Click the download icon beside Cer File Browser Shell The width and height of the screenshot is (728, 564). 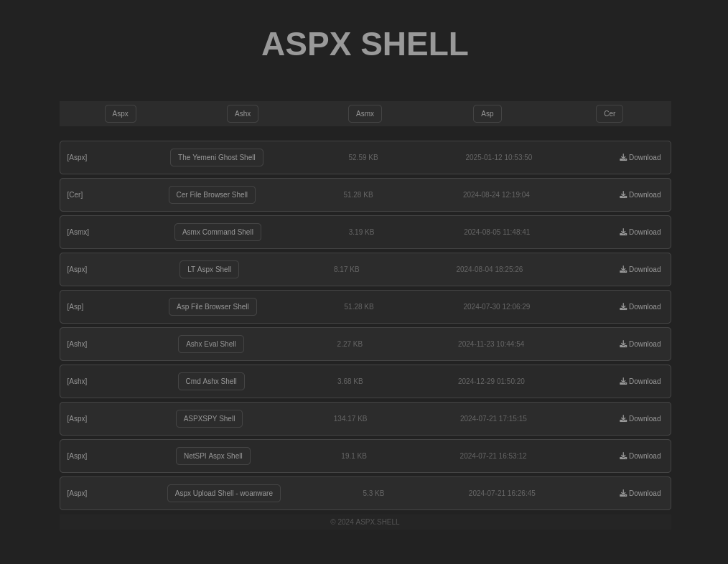(623, 194)
